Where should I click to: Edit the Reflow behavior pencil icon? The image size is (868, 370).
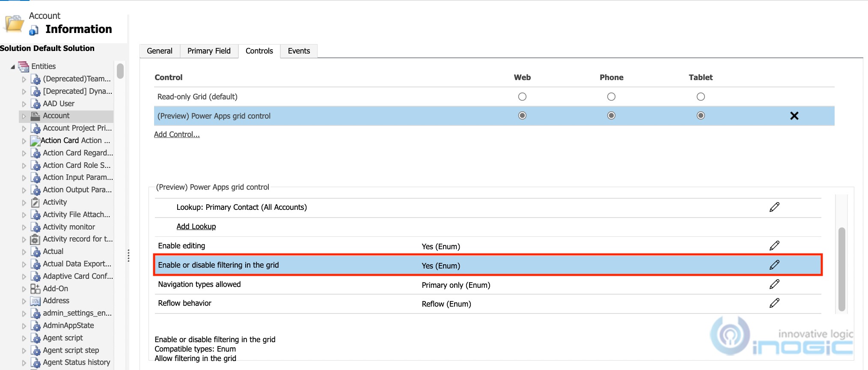pyautogui.click(x=774, y=303)
